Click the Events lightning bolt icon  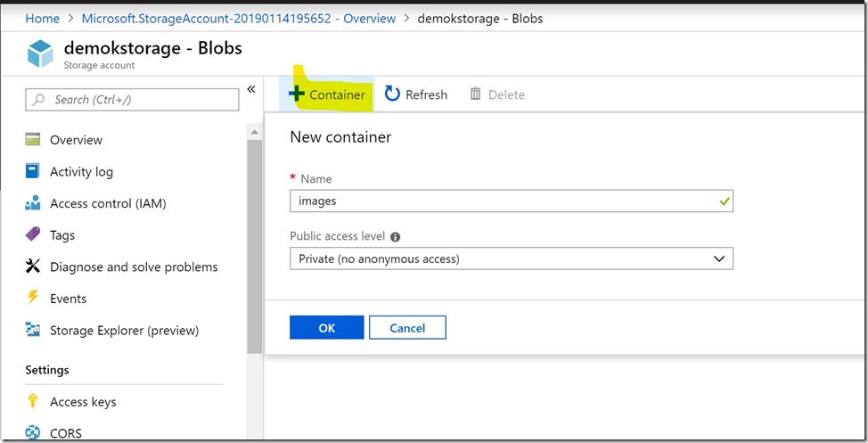tap(33, 298)
